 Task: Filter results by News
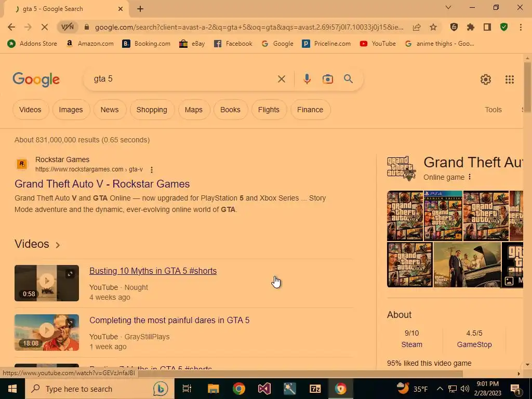(110, 110)
